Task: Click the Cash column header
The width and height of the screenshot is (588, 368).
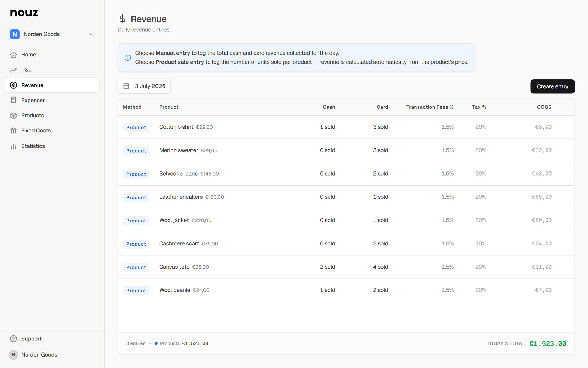Action: 329,107
